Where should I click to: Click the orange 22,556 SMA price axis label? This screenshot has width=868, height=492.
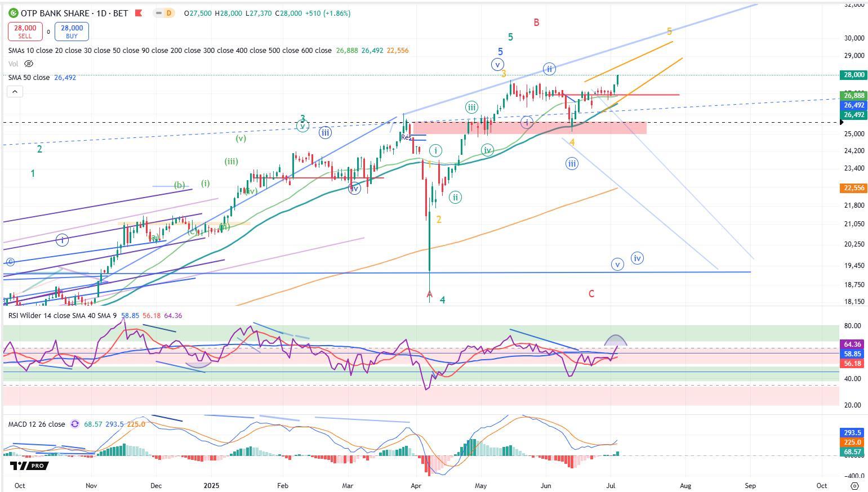pyautogui.click(x=853, y=188)
